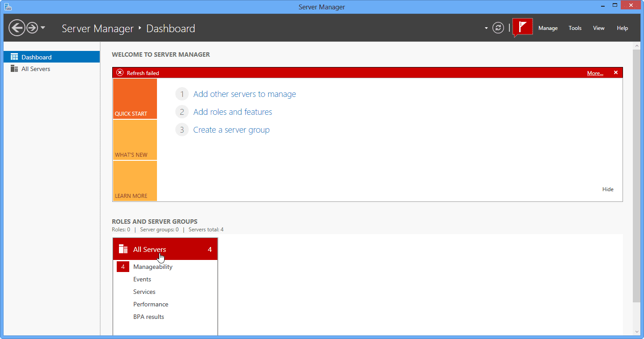
Task: Click the step 2 number circle
Action: [182, 112]
